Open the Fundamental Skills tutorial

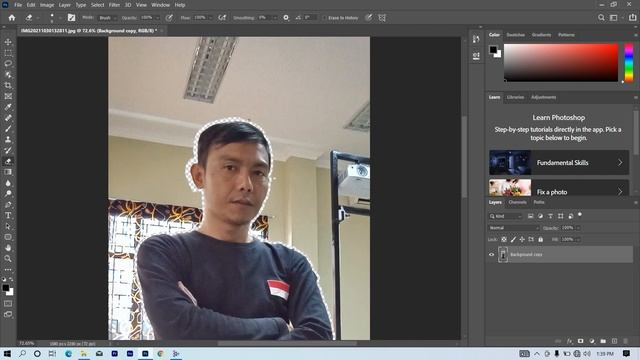[559, 162]
